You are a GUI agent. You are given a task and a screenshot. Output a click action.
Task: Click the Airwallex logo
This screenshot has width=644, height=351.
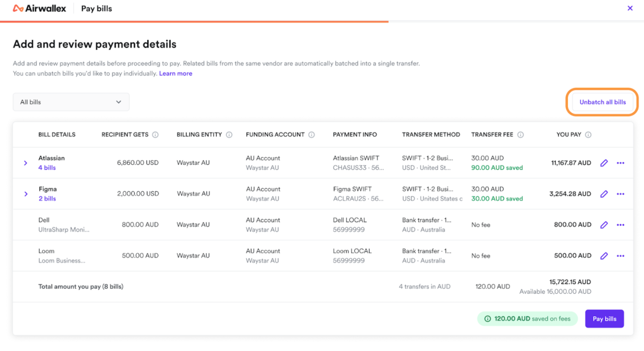[39, 8]
